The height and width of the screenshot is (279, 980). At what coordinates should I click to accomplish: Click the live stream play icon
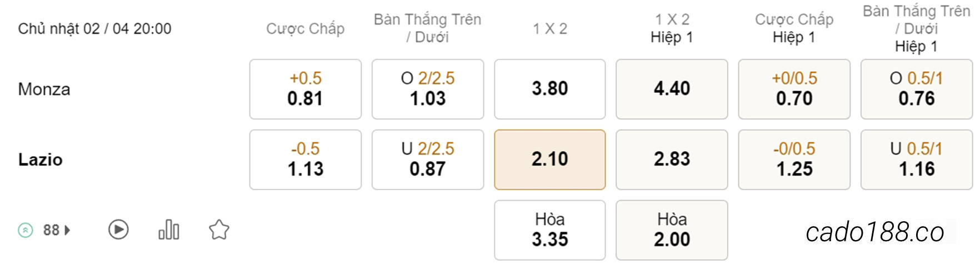[x=118, y=230]
